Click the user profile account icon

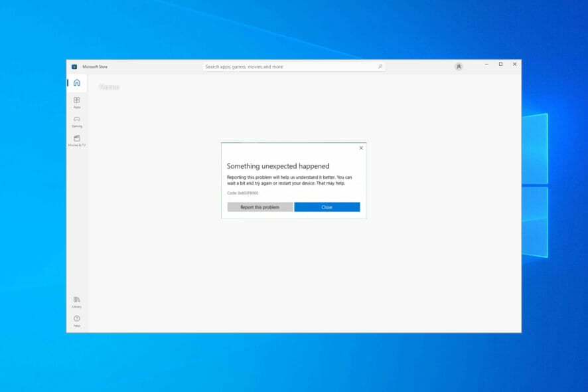(x=459, y=66)
